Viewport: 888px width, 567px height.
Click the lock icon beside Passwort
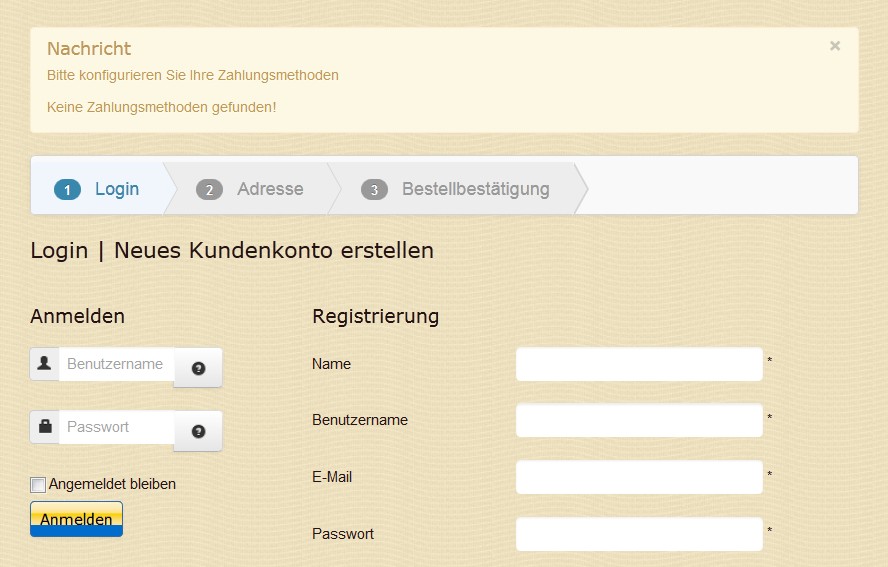(45, 427)
